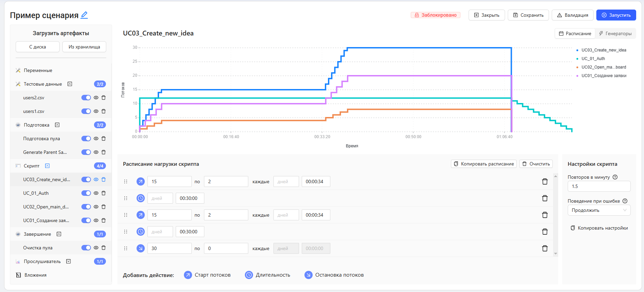
Task: Delete the users2.csv test data file
Action: [x=104, y=98]
